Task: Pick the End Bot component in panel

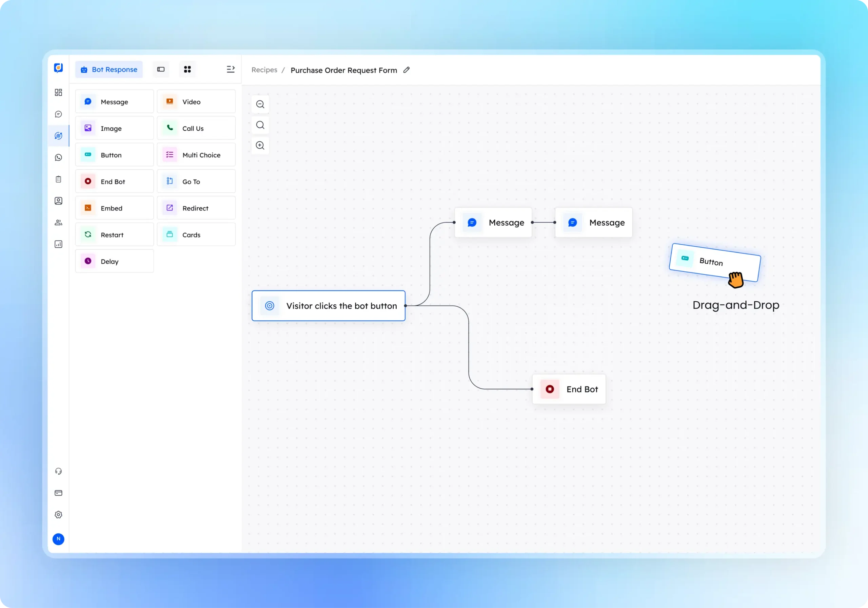Action: pyautogui.click(x=115, y=181)
